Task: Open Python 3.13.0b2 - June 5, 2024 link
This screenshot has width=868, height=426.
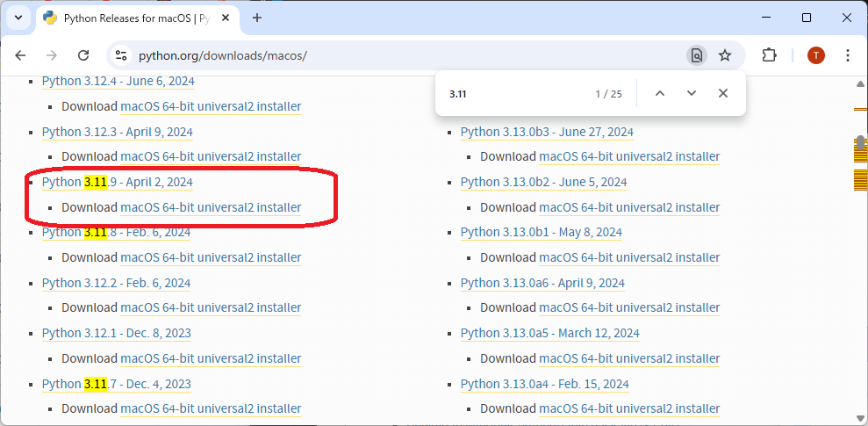Action: tap(543, 182)
